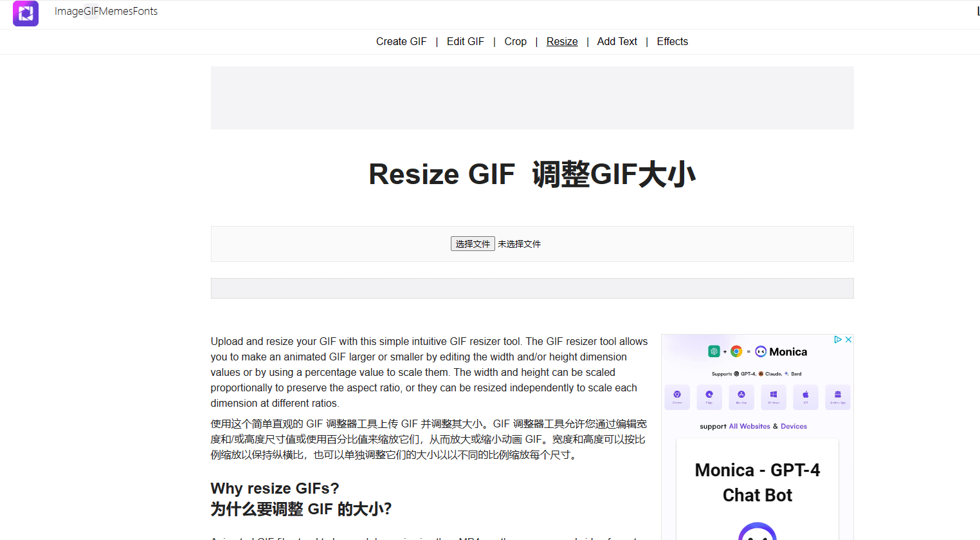Screen dimensions: 980x540
Task: Switch to the Effects tab
Action: click(672, 41)
